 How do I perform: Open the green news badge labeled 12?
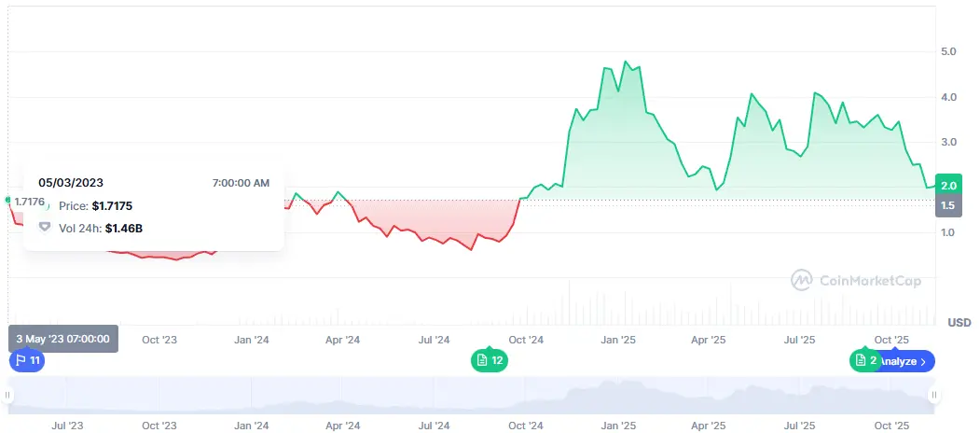tap(490, 360)
